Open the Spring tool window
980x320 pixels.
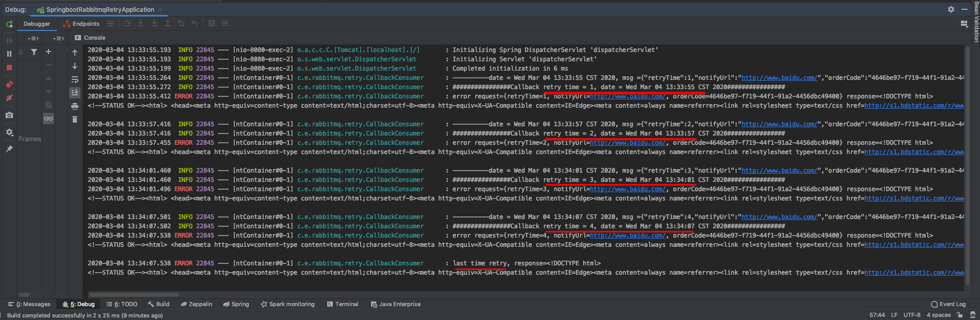(236, 304)
